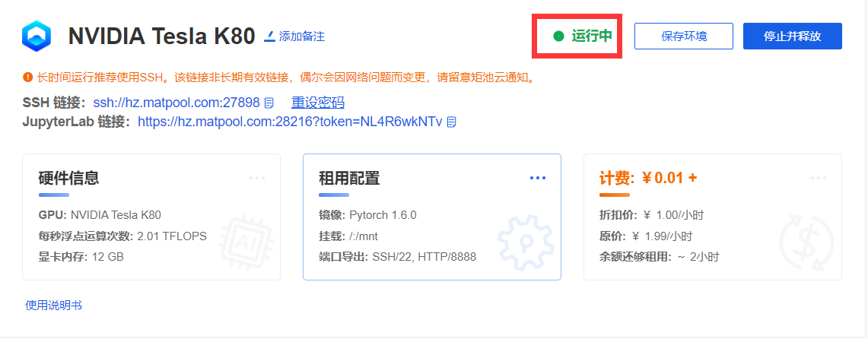This screenshot has width=868, height=339.
Task: Click the 镜像: Pytorch 1.6.0 row
Action: 368,215
